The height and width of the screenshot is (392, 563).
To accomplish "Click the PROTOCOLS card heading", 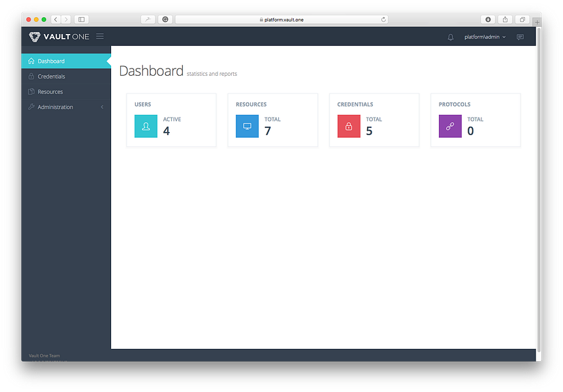I will coord(454,104).
